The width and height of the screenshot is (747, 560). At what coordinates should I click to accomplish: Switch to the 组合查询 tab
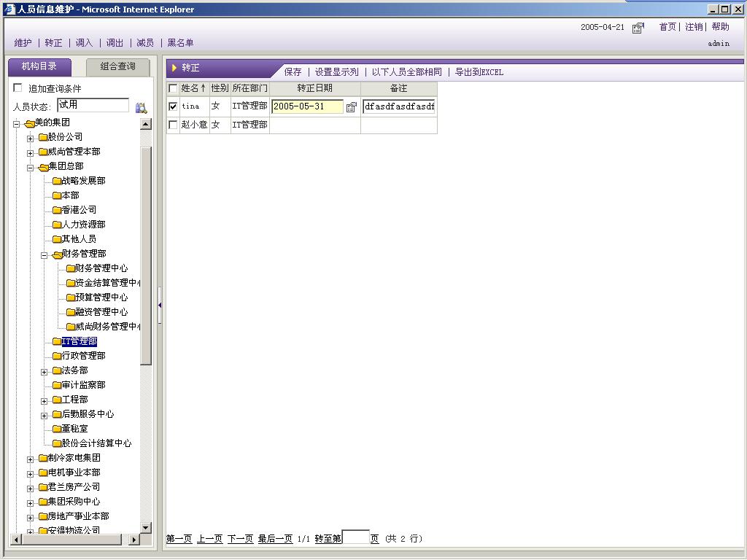point(117,66)
